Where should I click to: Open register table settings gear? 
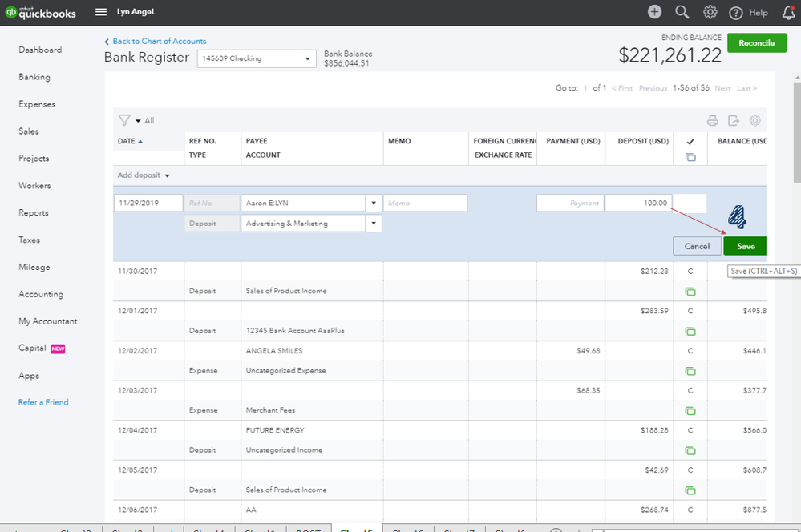pos(755,120)
